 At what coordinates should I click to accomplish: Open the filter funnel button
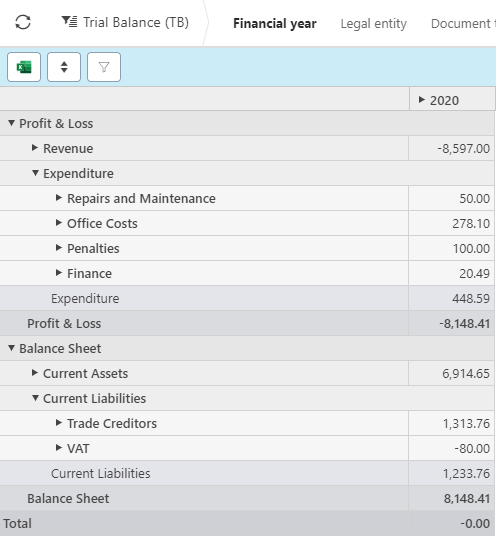click(x=104, y=67)
